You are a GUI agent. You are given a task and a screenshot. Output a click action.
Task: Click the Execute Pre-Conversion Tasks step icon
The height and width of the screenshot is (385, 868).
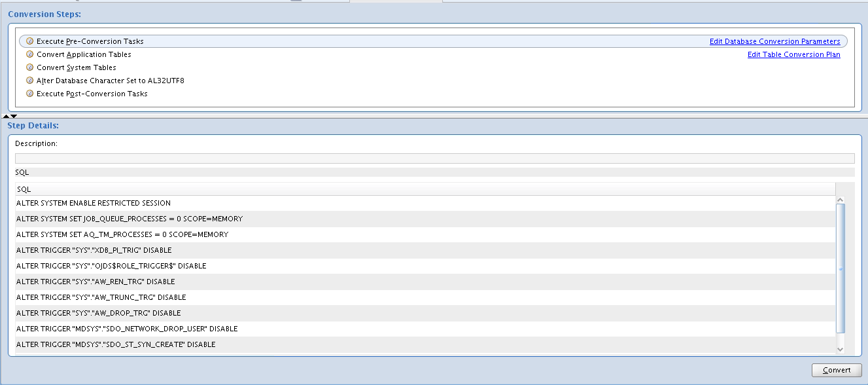pyautogui.click(x=30, y=41)
